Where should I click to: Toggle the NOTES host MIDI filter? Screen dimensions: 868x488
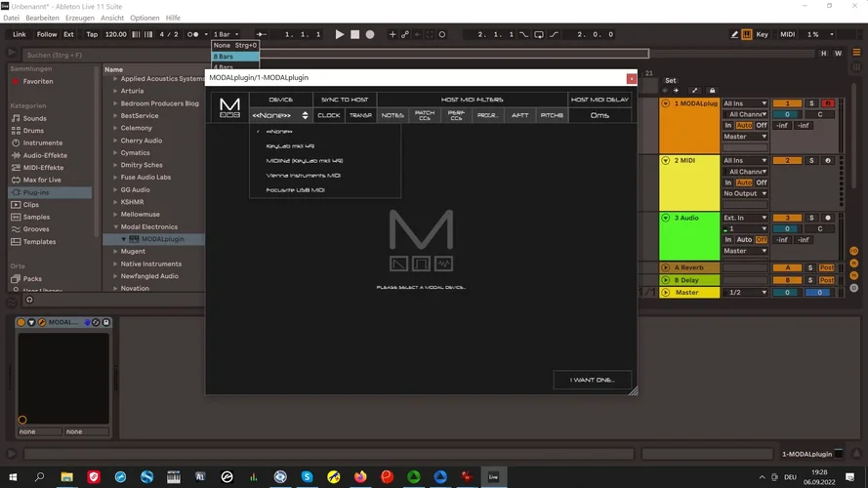(x=393, y=115)
